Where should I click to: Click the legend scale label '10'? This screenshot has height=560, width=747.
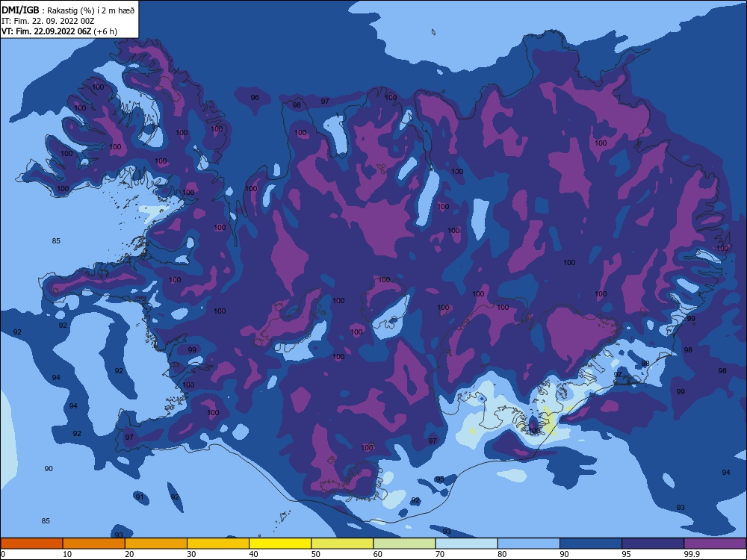(67, 554)
